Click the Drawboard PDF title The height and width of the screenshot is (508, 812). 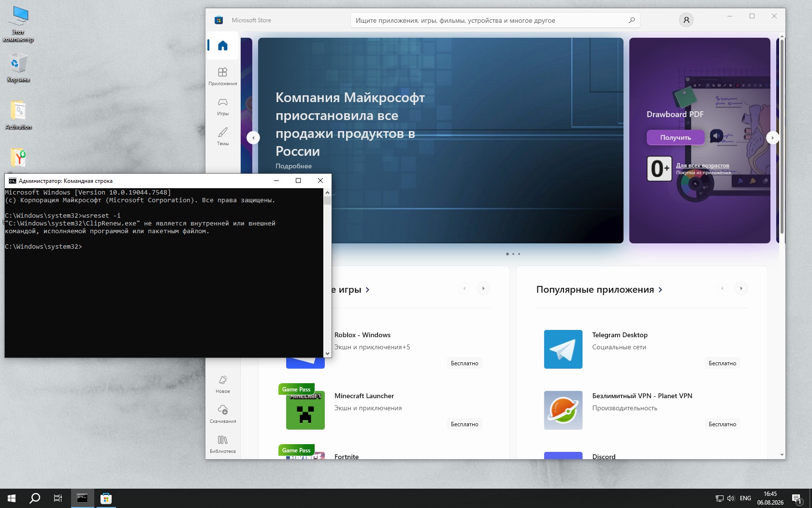tap(675, 114)
